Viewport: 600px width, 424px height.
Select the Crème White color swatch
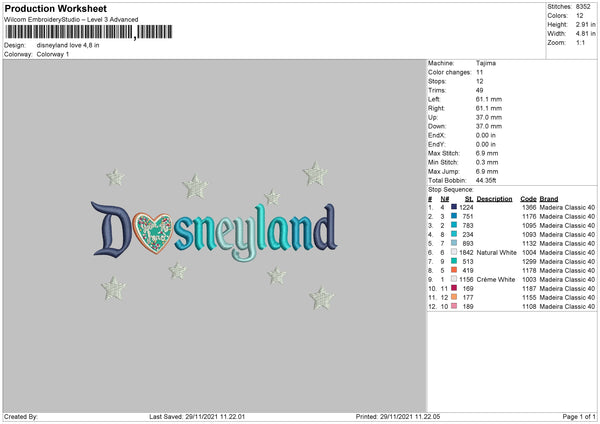454,279
